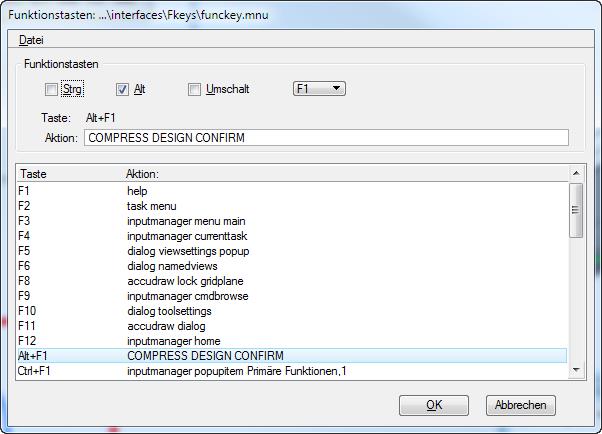Click the vertical scrollbar thumb

pyautogui.click(x=576, y=210)
